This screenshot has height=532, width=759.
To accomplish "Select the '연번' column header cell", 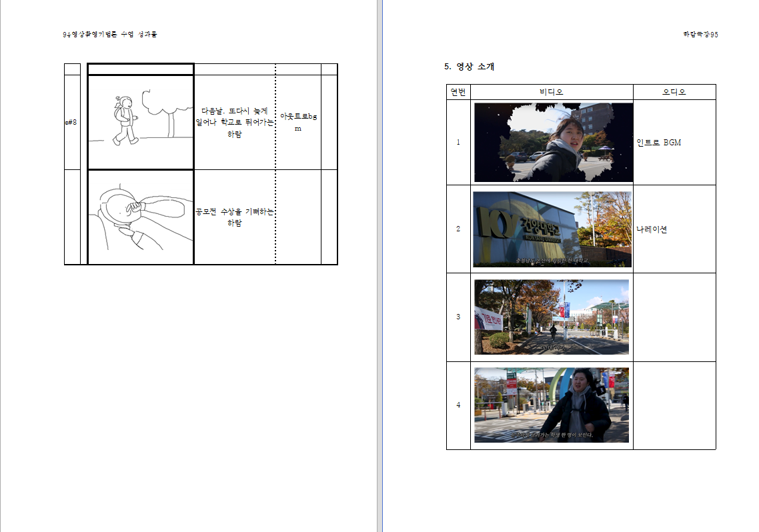I will (458, 92).
